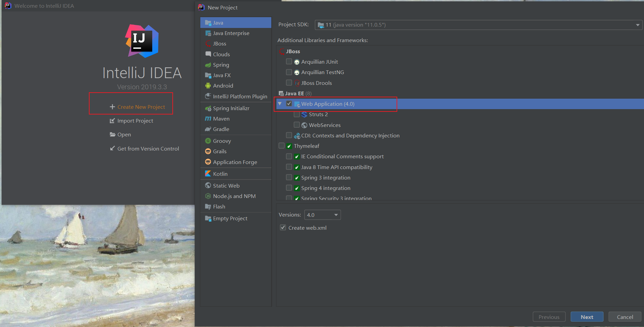Click the large IntelliJ IDEA logo
The height and width of the screenshot is (327, 644).
point(142,41)
